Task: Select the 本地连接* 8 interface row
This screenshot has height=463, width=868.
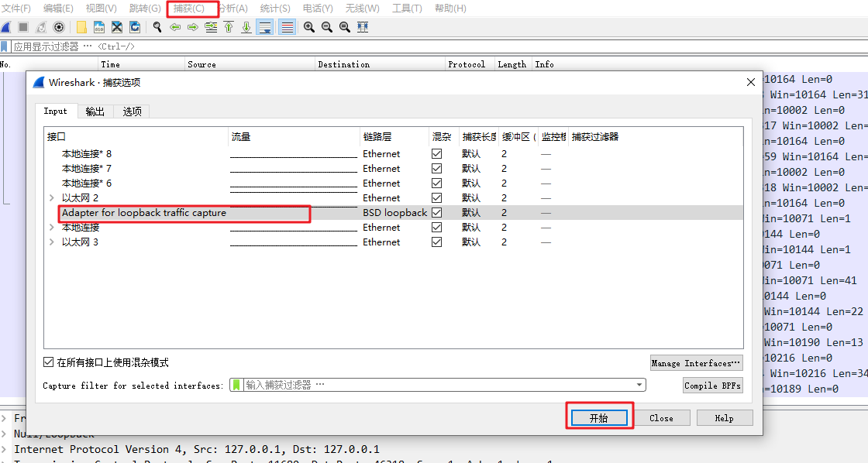Action: pos(394,154)
